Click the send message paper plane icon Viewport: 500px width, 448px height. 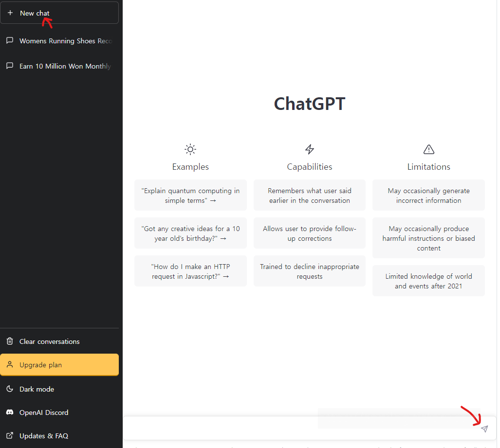tap(484, 429)
